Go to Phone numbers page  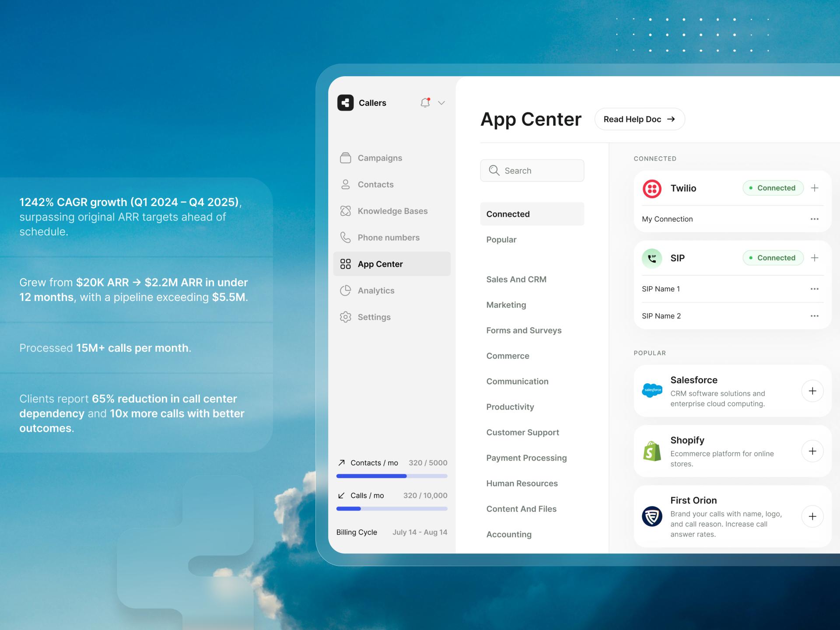pyautogui.click(x=388, y=238)
